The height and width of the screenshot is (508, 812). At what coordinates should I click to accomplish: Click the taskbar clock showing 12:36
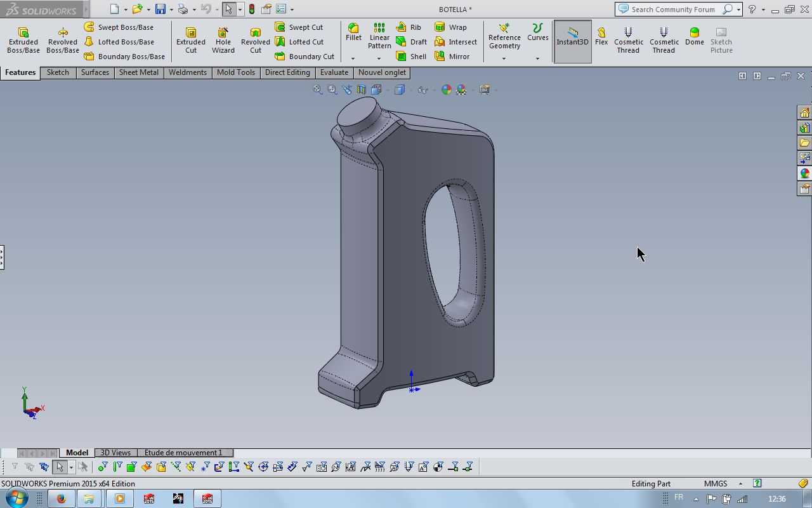pyautogui.click(x=776, y=498)
